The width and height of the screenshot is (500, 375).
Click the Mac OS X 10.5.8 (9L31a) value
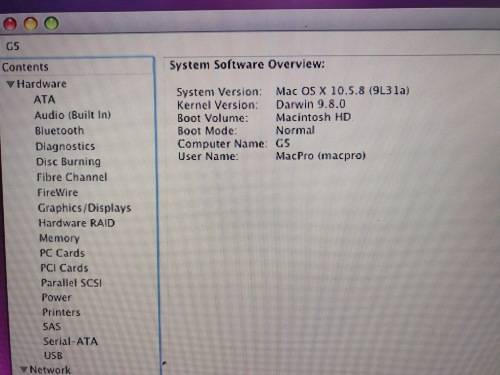pos(343,91)
